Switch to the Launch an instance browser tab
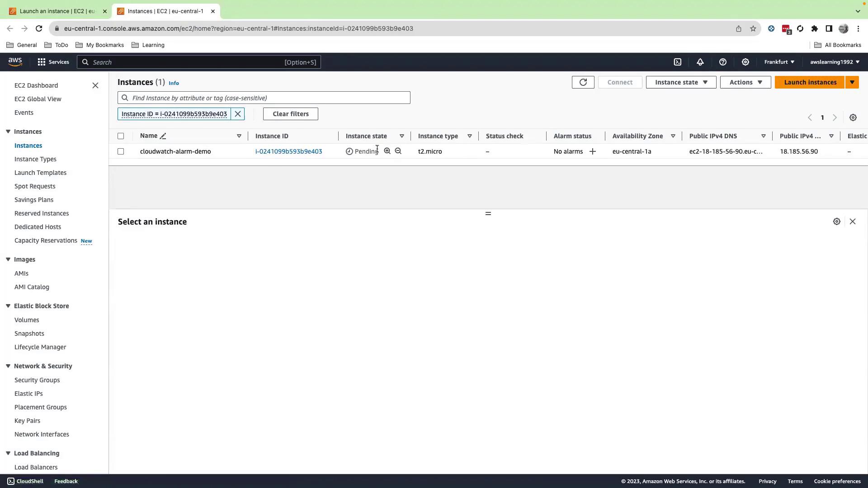Screen dimensions: 868x488 pyautogui.click(x=57, y=11)
